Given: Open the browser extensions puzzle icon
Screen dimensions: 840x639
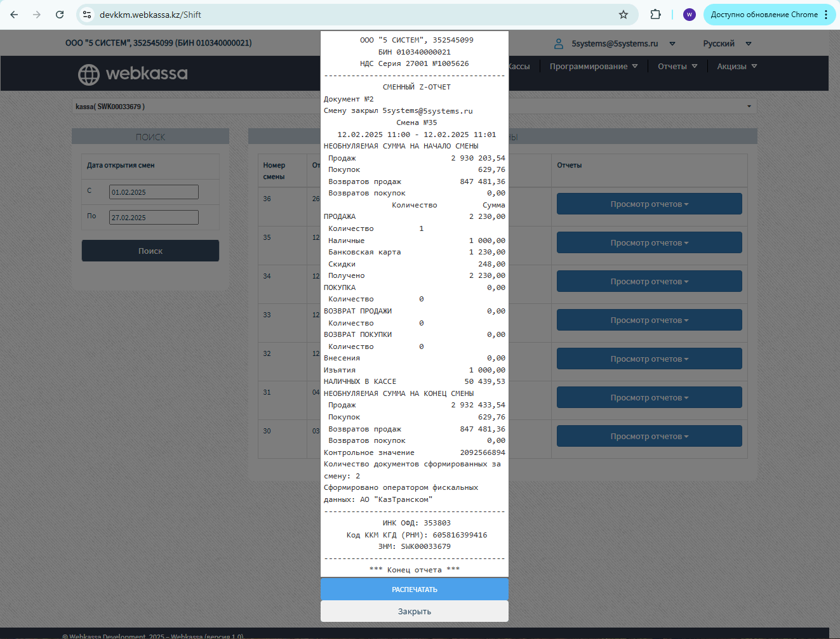Looking at the screenshot, I should 655,15.
